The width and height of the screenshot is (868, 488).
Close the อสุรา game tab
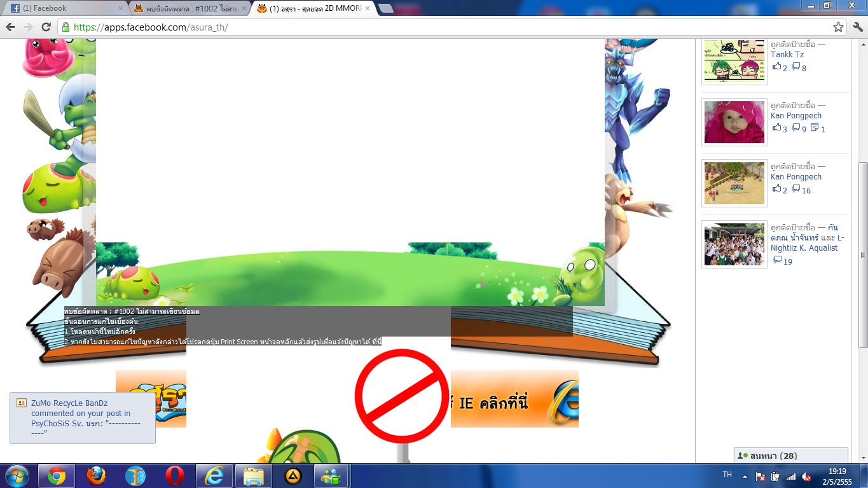tap(367, 8)
